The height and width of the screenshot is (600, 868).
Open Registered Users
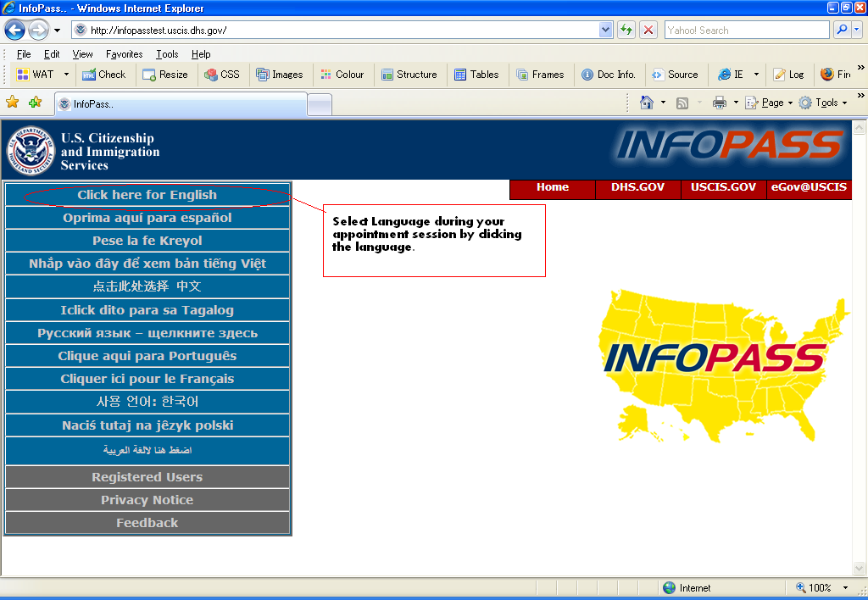pyautogui.click(x=147, y=476)
